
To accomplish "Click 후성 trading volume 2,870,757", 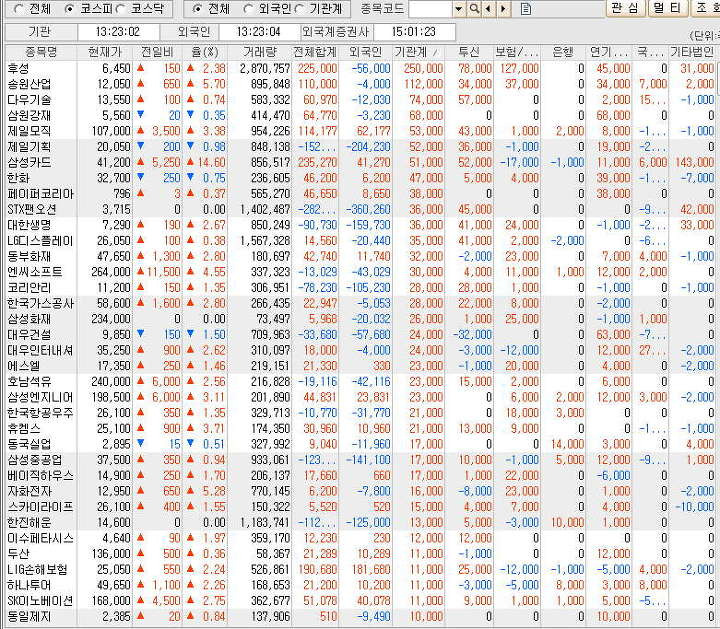I will [265, 69].
